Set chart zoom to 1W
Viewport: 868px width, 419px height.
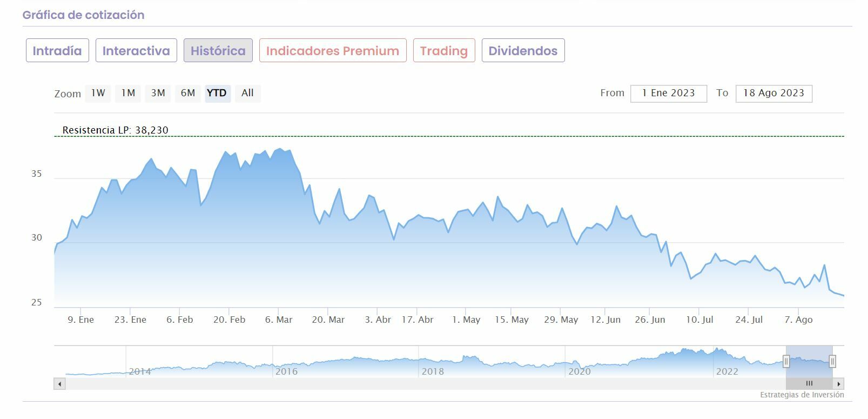pyautogui.click(x=98, y=93)
